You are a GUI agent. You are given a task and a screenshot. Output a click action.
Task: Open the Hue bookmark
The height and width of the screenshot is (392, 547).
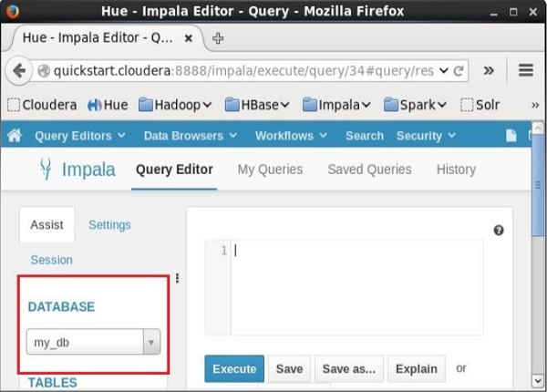click(x=108, y=104)
